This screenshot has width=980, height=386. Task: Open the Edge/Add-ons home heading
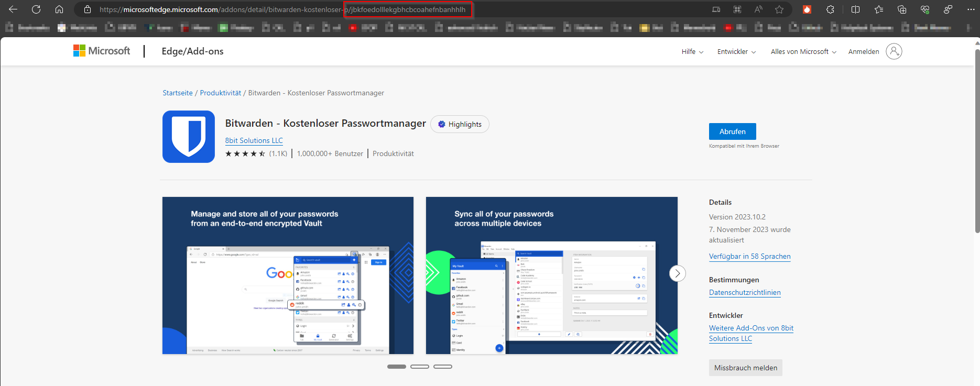click(x=192, y=51)
